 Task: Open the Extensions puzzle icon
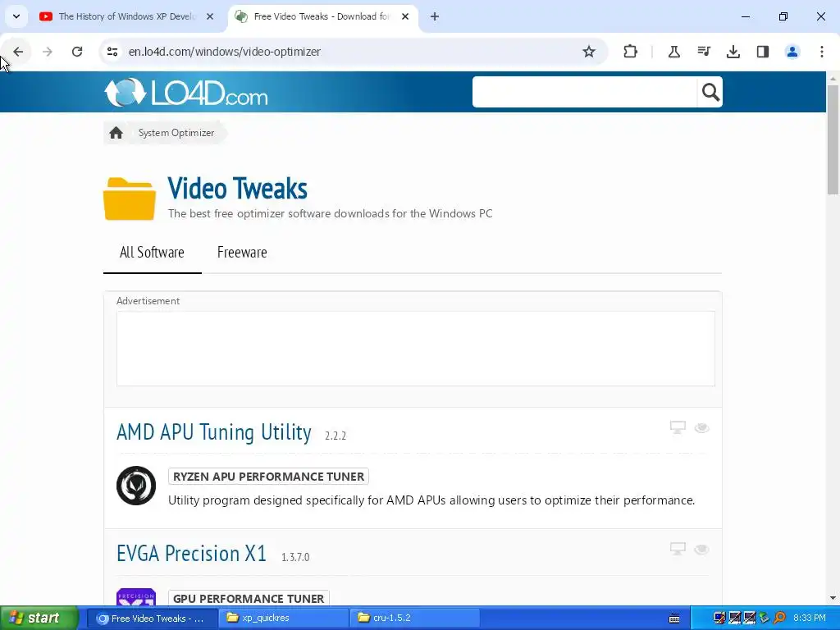point(631,52)
